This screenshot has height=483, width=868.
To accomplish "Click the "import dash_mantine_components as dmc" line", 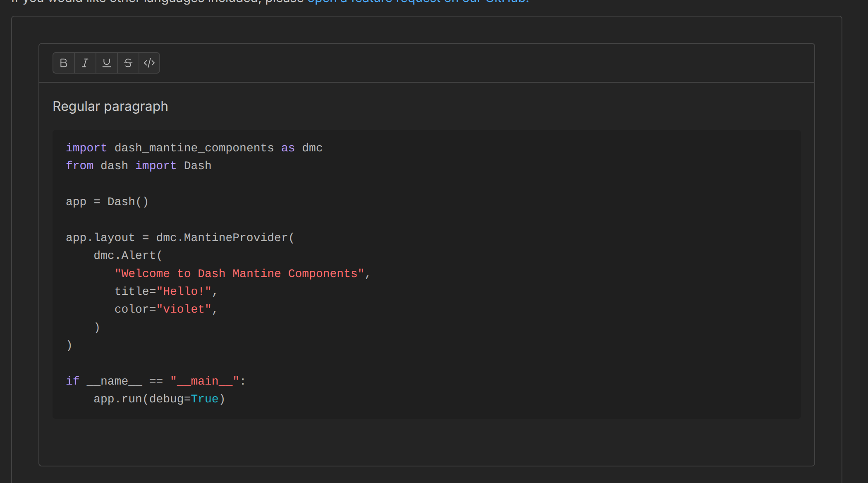I will click(194, 148).
